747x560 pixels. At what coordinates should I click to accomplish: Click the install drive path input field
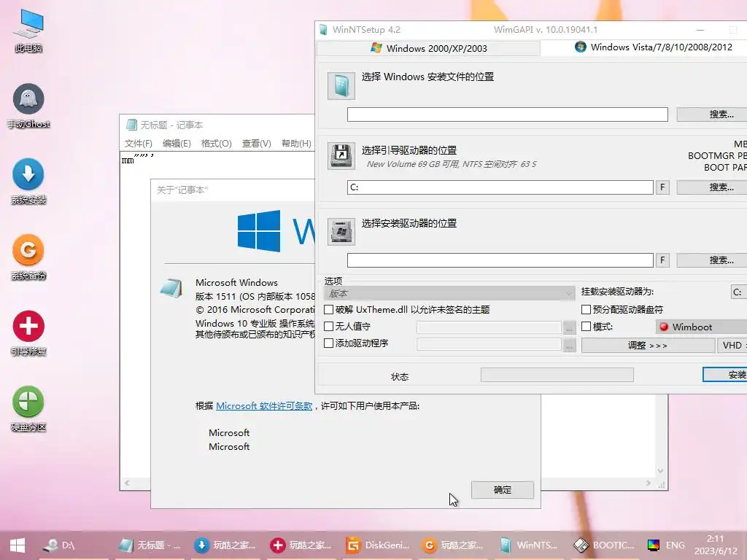(x=500, y=260)
